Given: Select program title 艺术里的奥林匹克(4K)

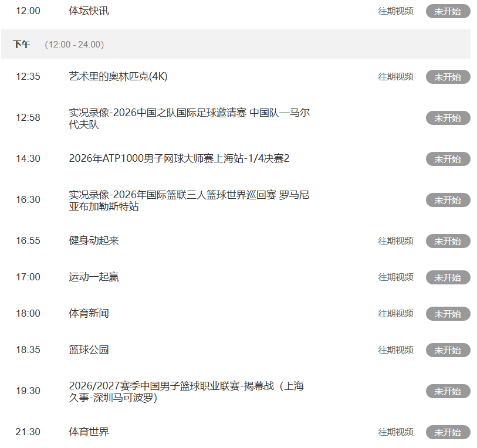Looking at the screenshot, I should [x=118, y=76].
